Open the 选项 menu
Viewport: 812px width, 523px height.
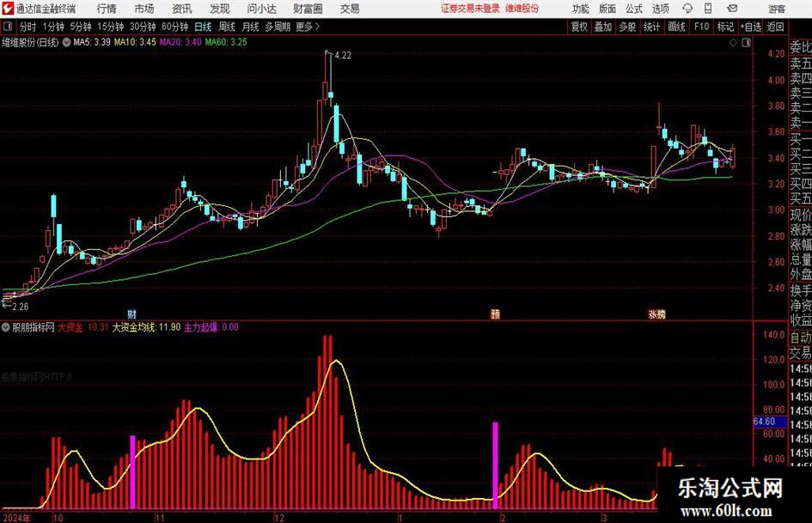[x=660, y=9]
